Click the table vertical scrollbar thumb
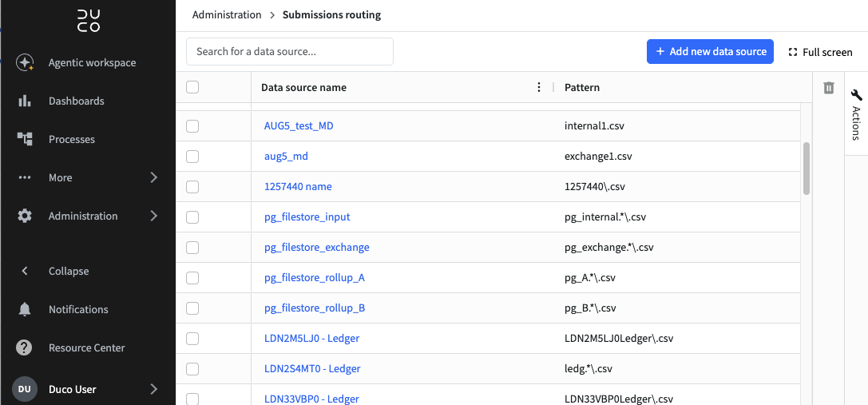 (807, 169)
